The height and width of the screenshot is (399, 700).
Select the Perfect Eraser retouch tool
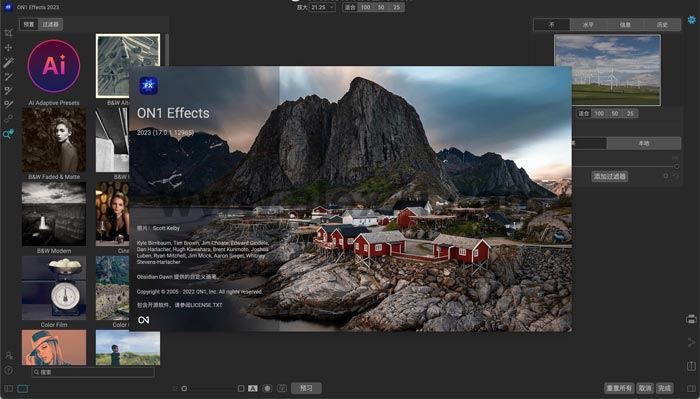(x=8, y=76)
